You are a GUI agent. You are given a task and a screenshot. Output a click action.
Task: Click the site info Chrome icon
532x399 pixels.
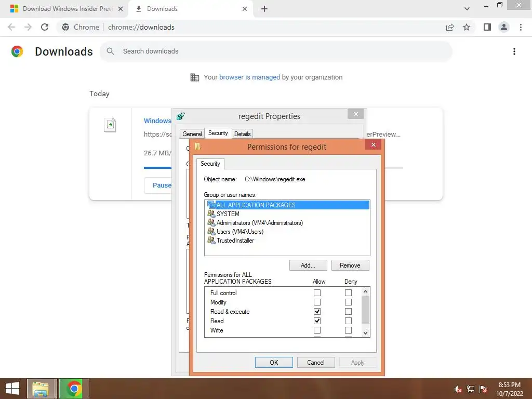coord(65,27)
